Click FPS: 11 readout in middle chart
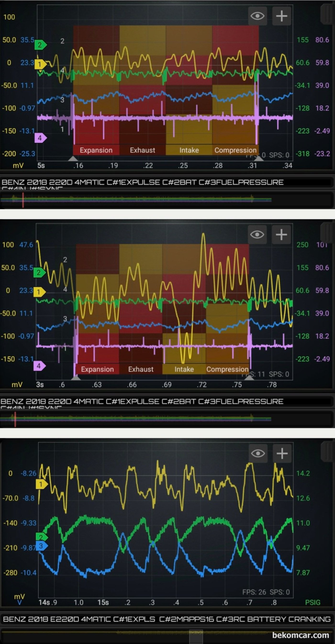335x644 pixels. tap(253, 374)
